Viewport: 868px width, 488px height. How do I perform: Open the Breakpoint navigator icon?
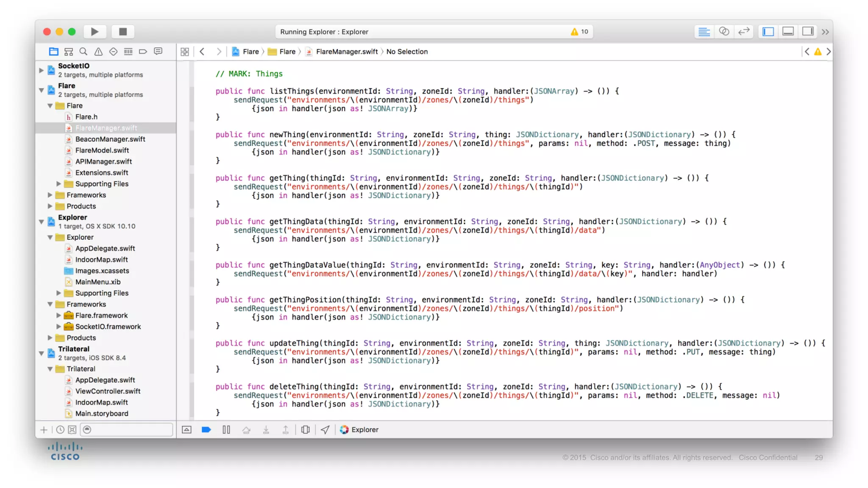point(143,51)
